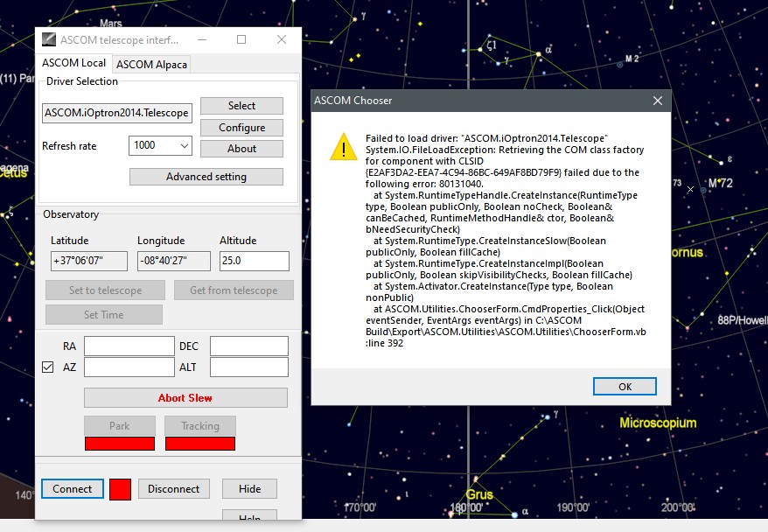Click the red indicator under Park

(x=120, y=444)
